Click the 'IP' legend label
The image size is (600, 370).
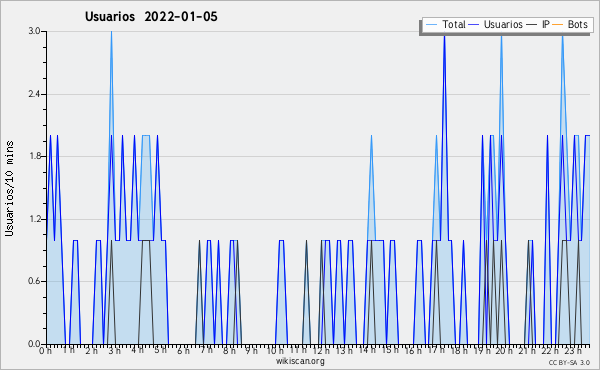click(x=546, y=24)
